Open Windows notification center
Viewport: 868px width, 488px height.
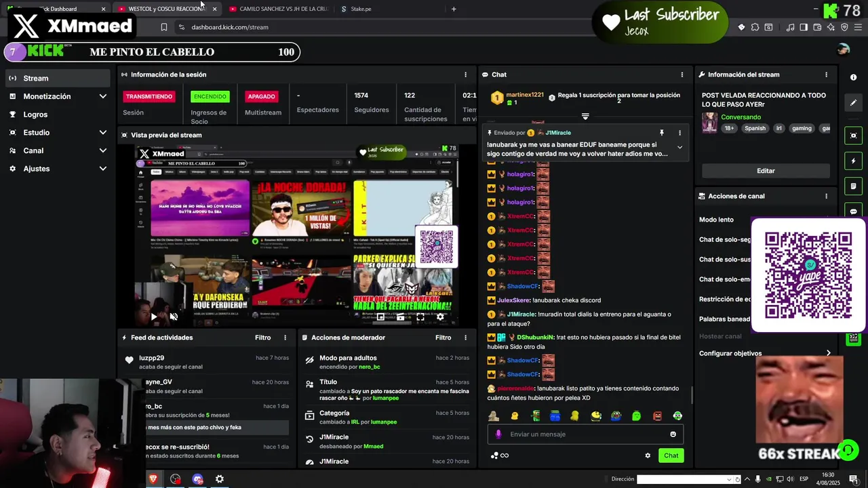pyautogui.click(x=854, y=479)
